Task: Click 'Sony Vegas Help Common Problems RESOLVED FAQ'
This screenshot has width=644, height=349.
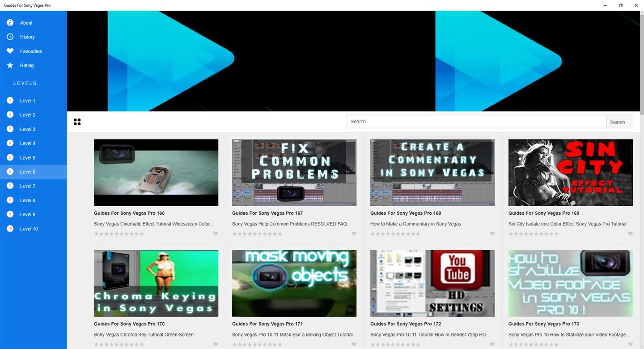Action: 289,224
